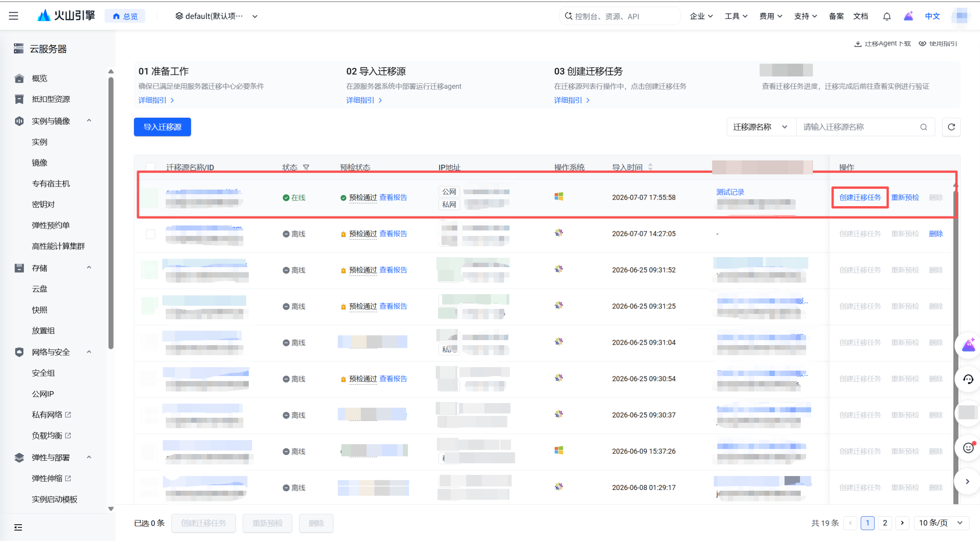The image size is (980, 549).
Task: Sort by 导入时间 column
Action: pos(651,167)
